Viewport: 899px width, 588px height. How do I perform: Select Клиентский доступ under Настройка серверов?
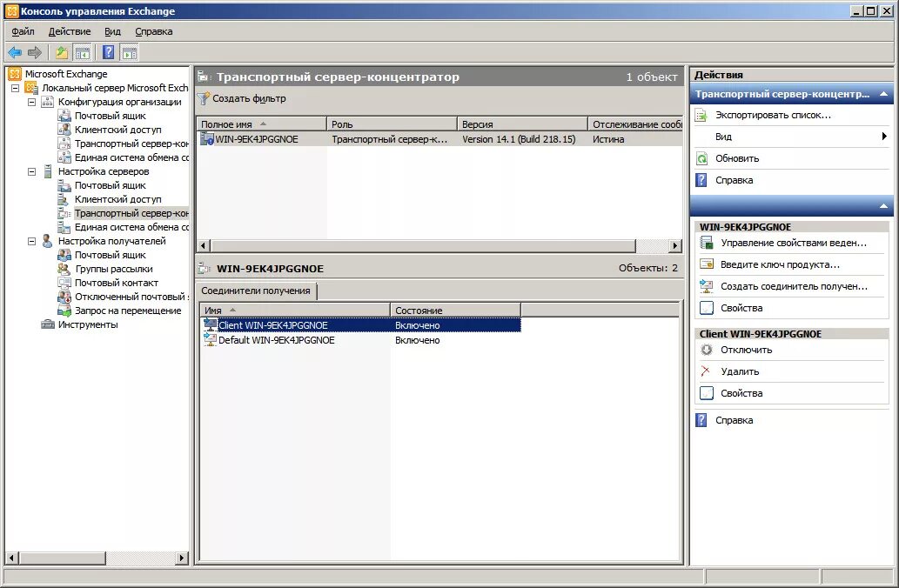(118, 199)
